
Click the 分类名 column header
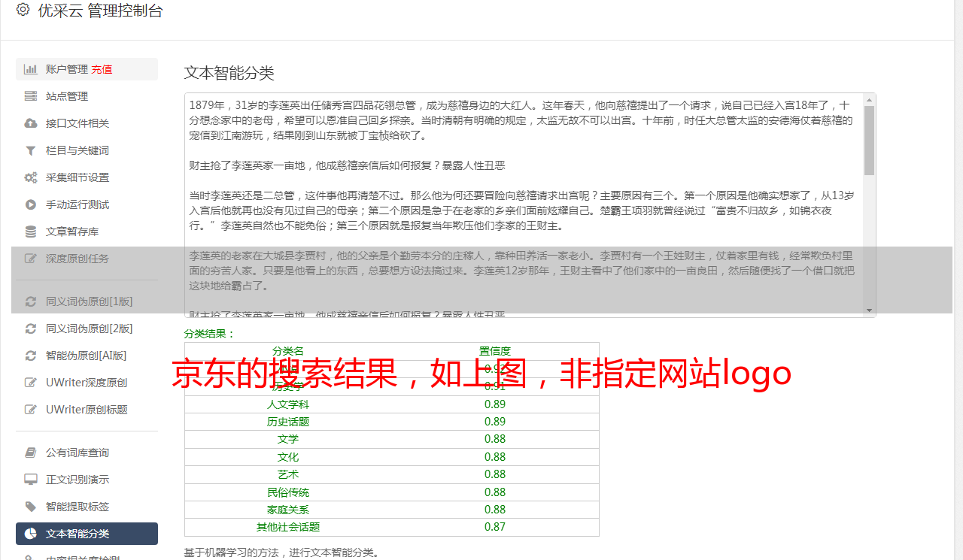pos(288,351)
